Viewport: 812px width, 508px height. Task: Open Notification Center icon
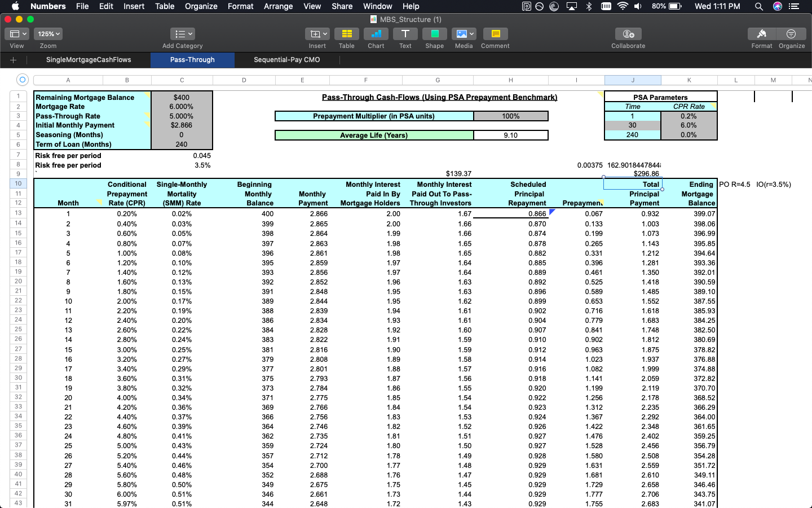click(x=794, y=6)
